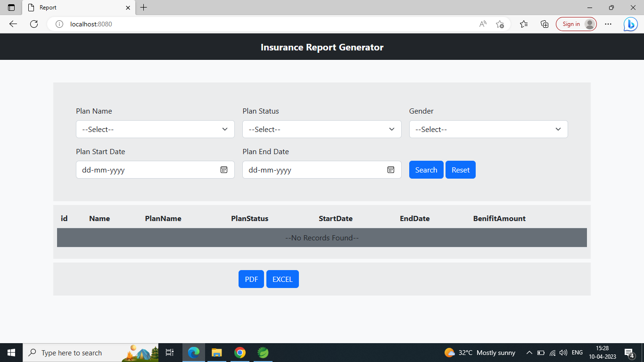Click the id column header
The width and height of the screenshot is (644, 362).
pyautogui.click(x=64, y=218)
